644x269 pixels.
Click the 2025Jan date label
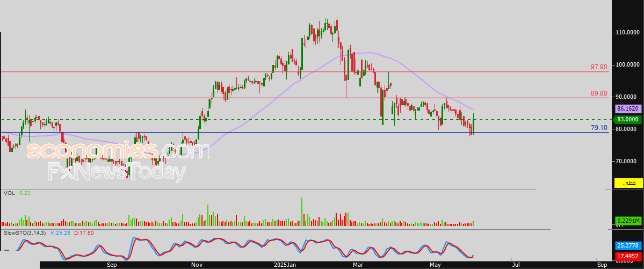285,265
